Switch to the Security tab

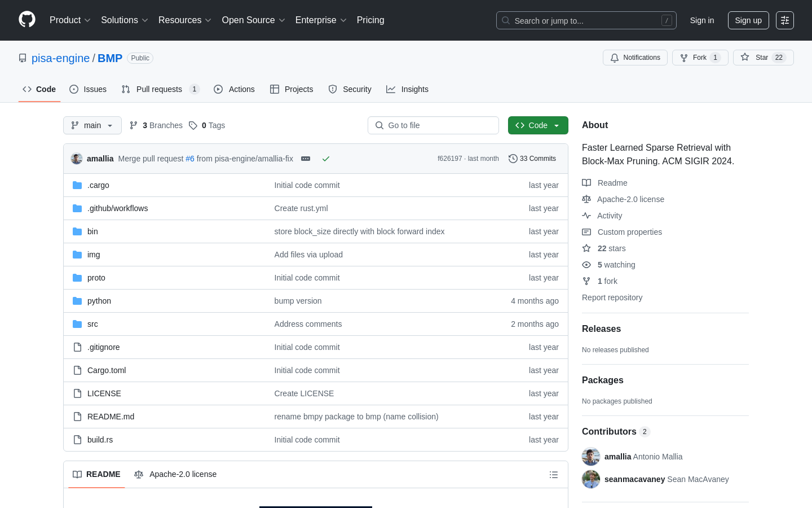[x=350, y=89]
